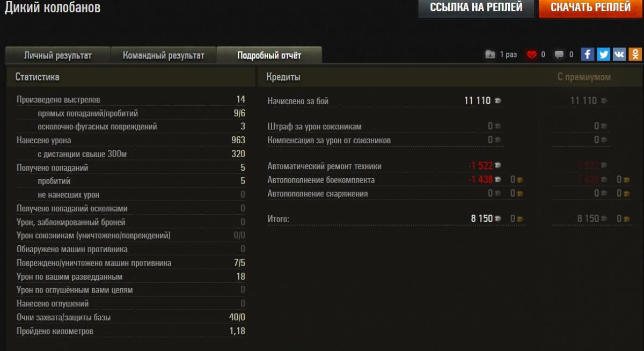The width and height of the screenshot is (644, 351).
Task: Share replay on Facebook
Action: pos(588,54)
